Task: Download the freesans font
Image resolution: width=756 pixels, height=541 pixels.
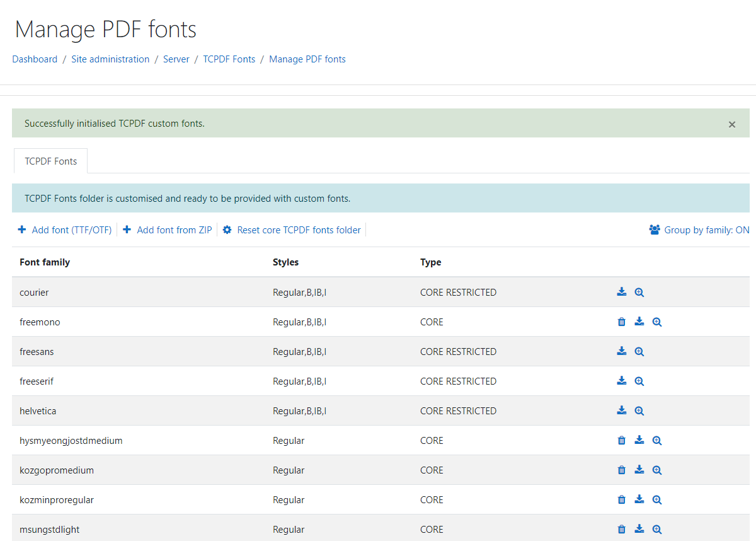Action: 622,351
